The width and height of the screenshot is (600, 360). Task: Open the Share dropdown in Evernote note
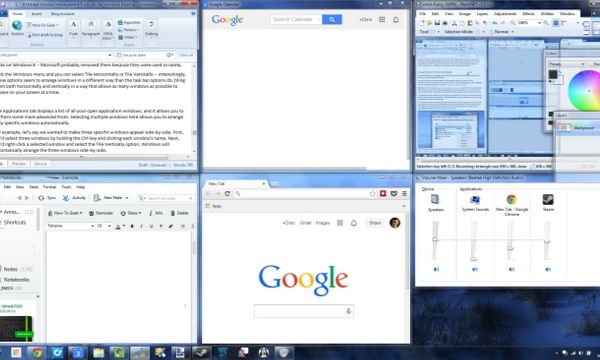click(131, 213)
